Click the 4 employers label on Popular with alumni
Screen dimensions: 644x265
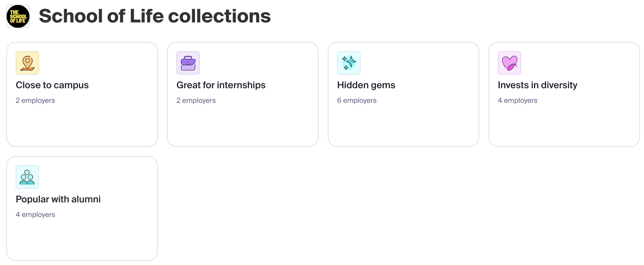click(x=35, y=215)
